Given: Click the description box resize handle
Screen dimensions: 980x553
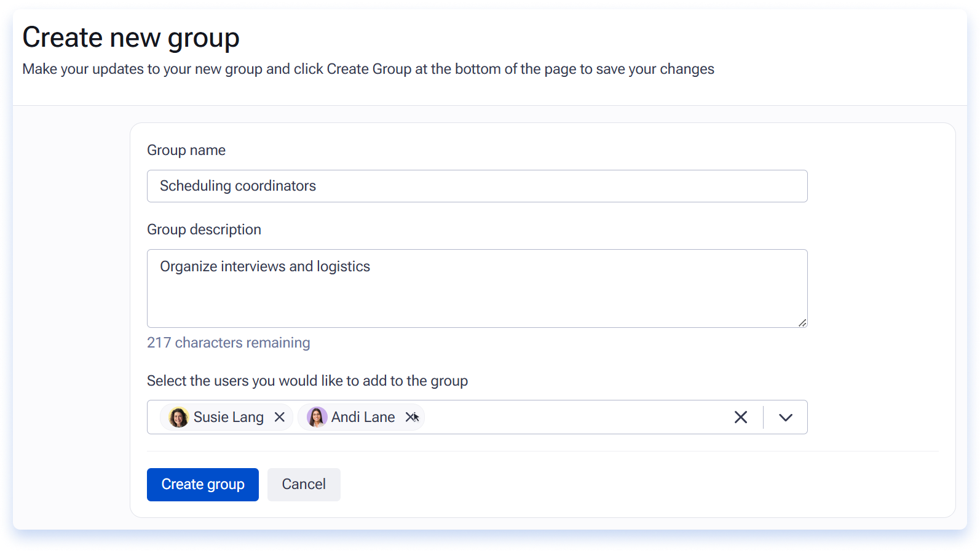Looking at the screenshot, I should pyautogui.click(x=802, y=322).
